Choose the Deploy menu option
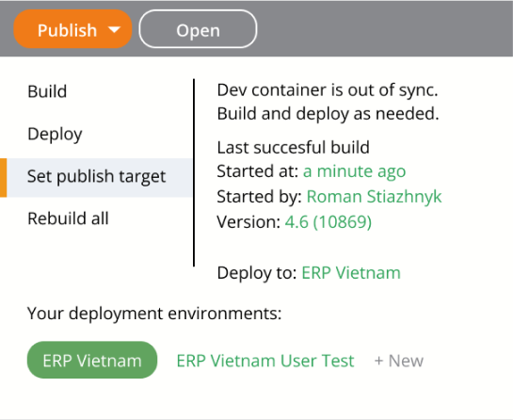 [55, 135]
